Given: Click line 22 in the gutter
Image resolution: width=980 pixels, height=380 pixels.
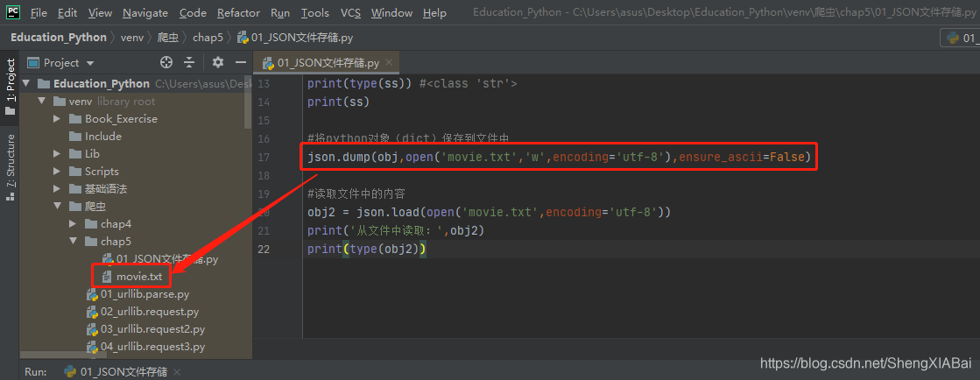Looking at the screenshot, I should click(x=264, y=249).
